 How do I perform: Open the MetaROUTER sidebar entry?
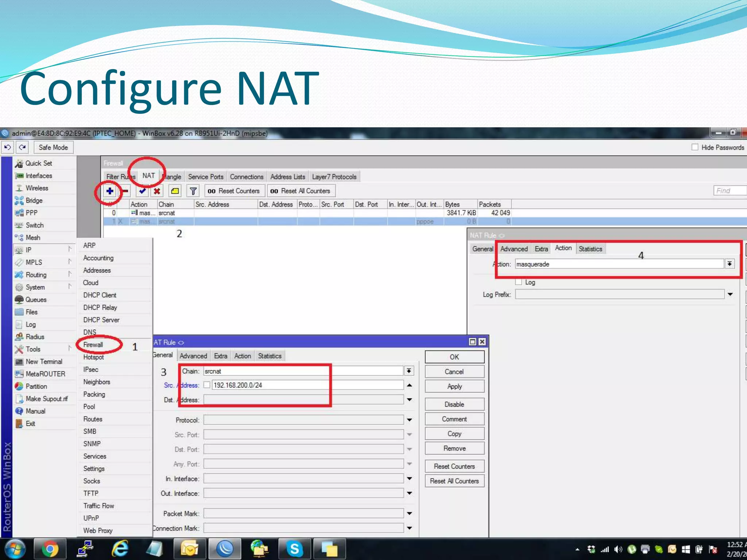pos(45,374)
